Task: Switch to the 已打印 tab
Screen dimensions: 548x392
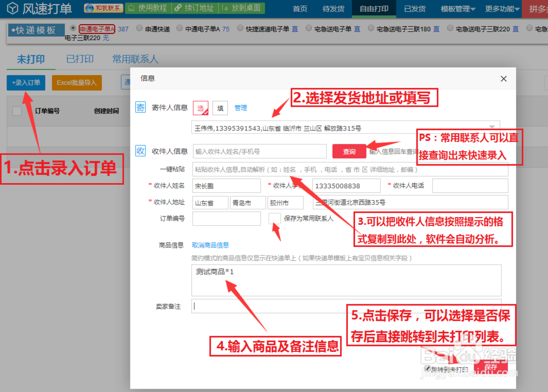Action: click(x=79, y=59)
